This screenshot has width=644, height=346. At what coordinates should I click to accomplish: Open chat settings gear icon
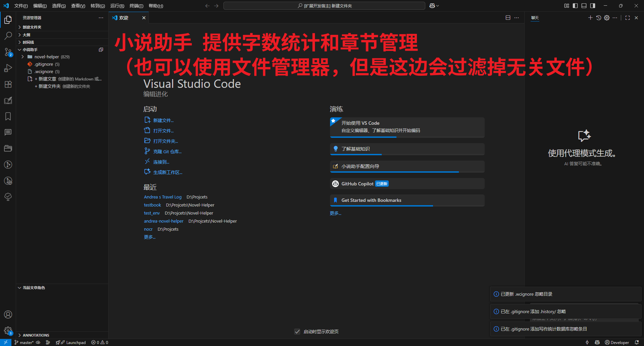(607, 18)
